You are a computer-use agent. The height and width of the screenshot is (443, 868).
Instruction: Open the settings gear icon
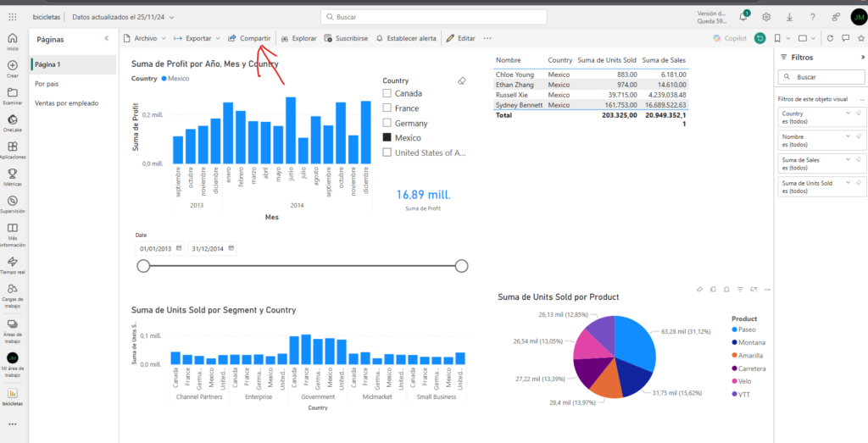(x=766, y=17)
